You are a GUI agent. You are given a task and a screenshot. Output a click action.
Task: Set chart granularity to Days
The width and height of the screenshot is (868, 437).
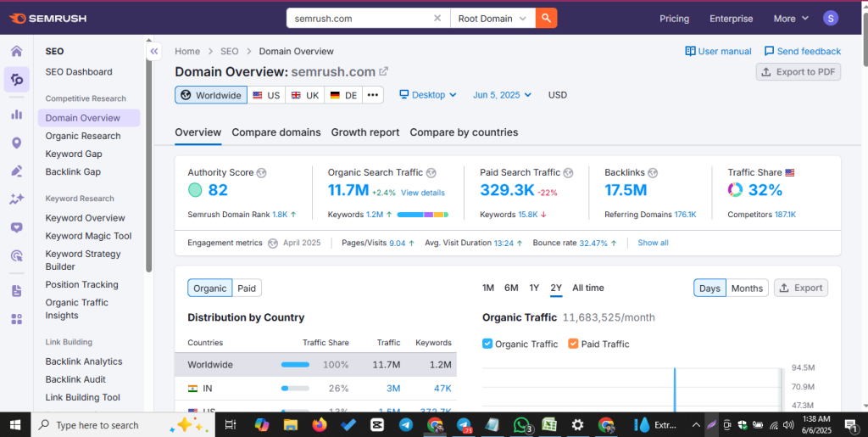point(709,288)
